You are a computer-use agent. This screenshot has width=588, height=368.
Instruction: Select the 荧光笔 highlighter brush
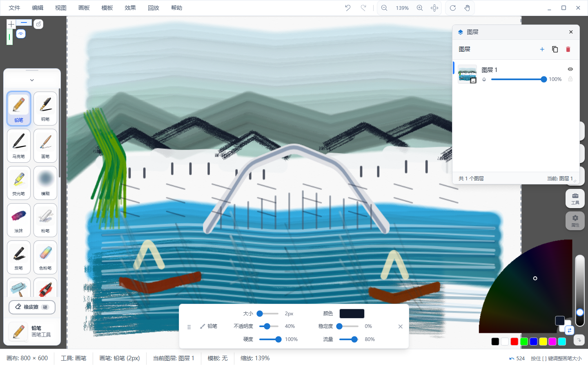click(19, 183)
